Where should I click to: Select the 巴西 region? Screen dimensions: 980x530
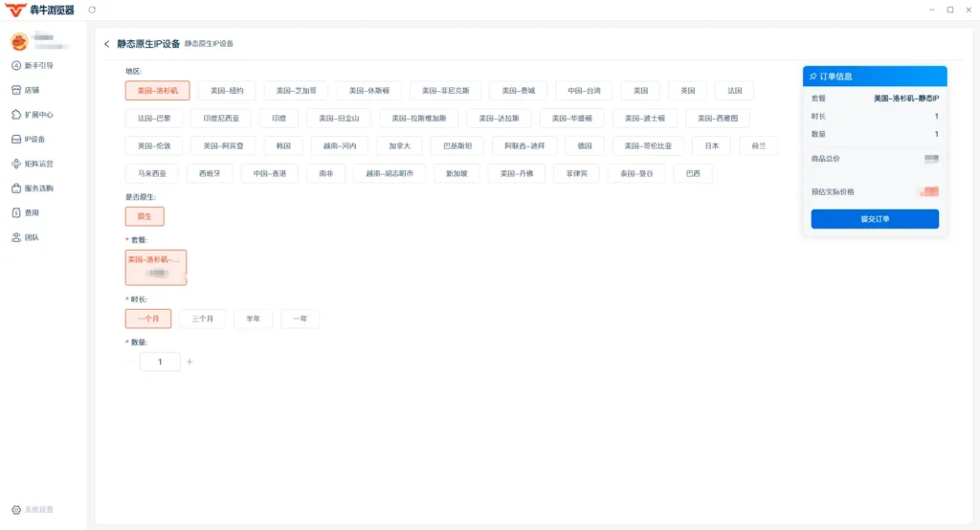point(693,173)
